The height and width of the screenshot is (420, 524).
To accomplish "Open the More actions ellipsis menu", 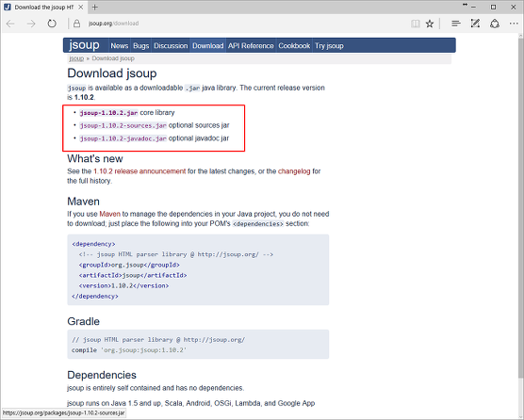I will tap(514, 24).
